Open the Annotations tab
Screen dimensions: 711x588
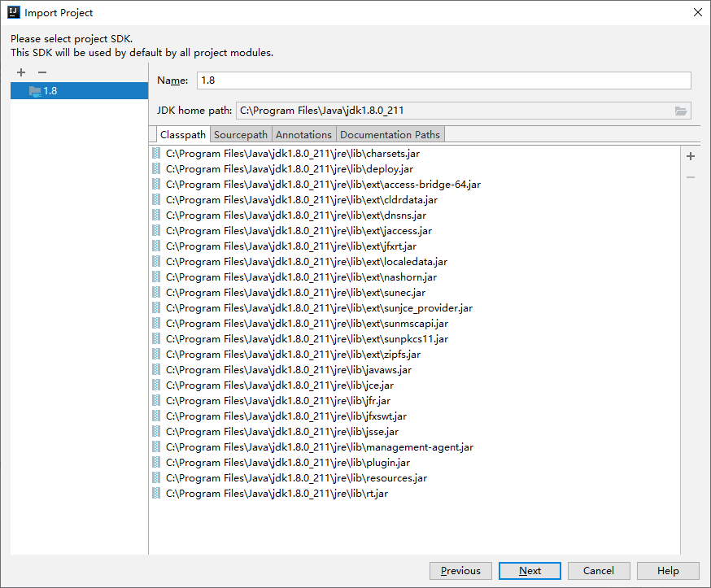303,134
